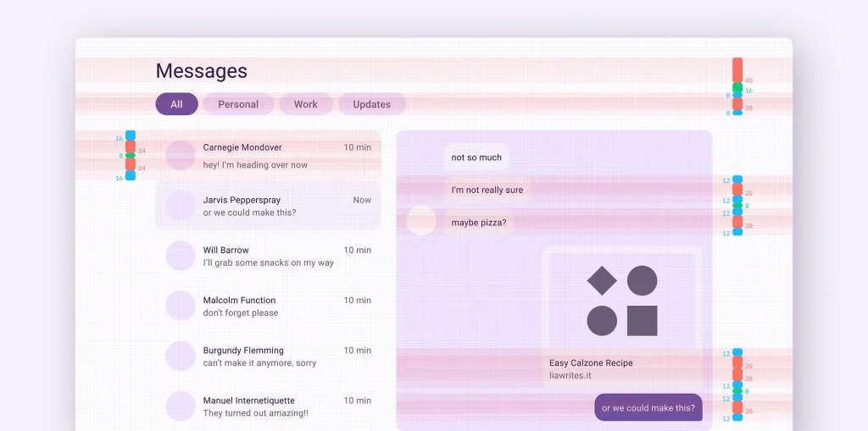Select the 'I'm not really sure' message bubble

pyautogui.click(x=487, y=191)
